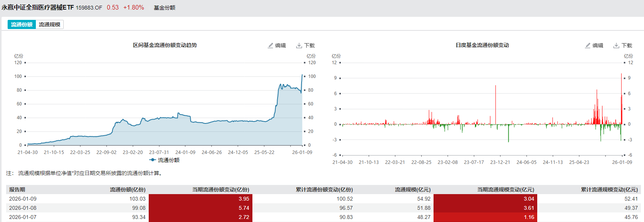Screen dimensions: 644x222
Task: Click the red 3.95 change cell
Action: [x=201, y=199]
